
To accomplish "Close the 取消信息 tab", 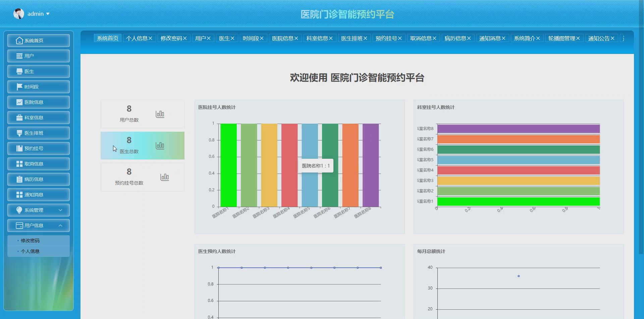I will click(434, 39).
